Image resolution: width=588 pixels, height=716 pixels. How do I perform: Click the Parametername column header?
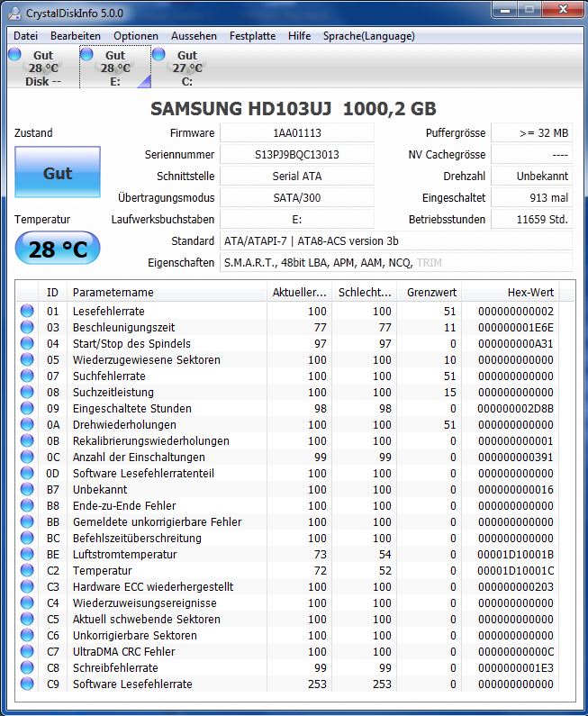pos(167,292)
